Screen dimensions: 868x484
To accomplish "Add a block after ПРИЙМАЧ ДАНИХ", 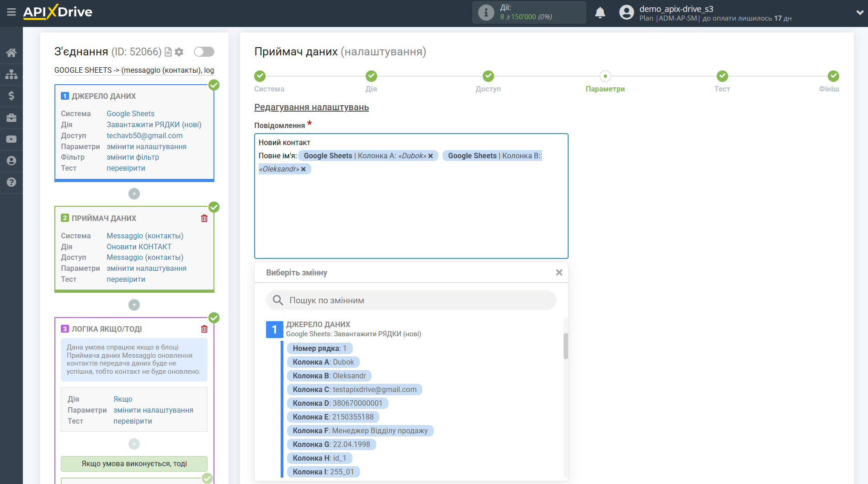I will point(134,305).
